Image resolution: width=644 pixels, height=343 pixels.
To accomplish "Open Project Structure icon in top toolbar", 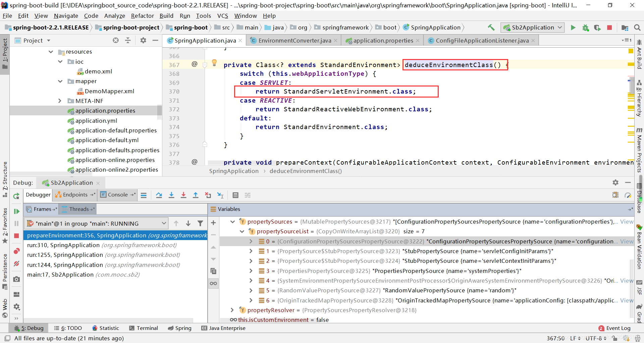I will [625, 27].
